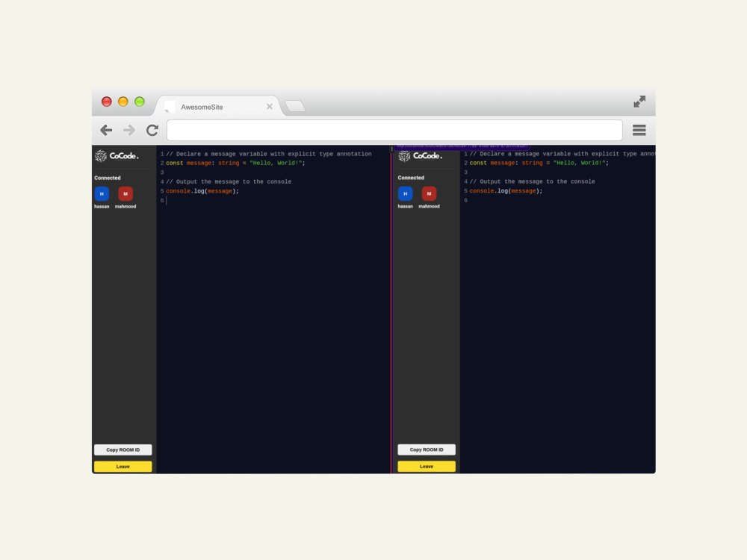Click the "mahmood" name label in the right sidebar
This screenshot has width=747, height=560.
click(x=429, y=207)
